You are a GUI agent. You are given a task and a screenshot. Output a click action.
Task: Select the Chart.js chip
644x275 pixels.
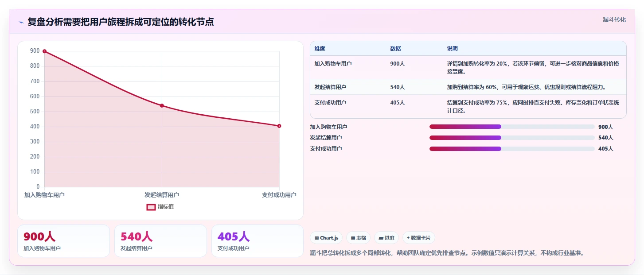point(326,238)
